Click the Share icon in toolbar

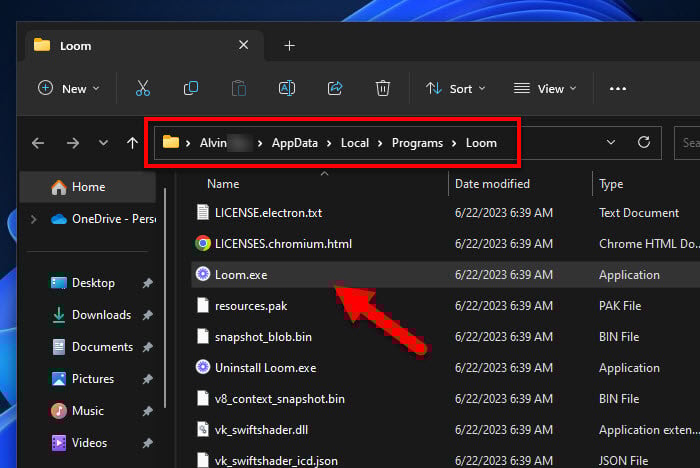point(335,88)
